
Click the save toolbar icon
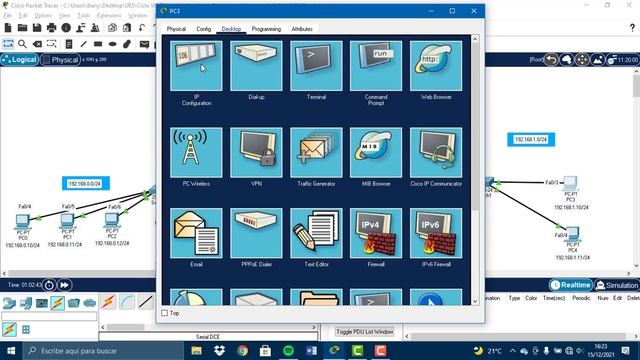[37, 28]
